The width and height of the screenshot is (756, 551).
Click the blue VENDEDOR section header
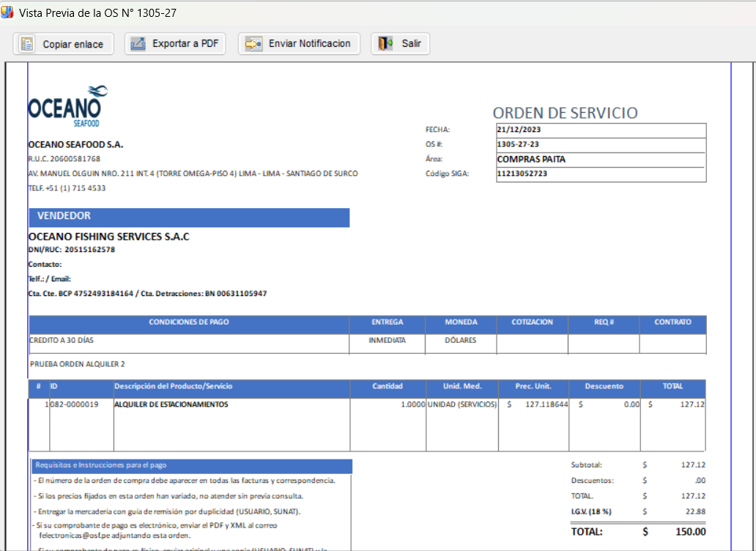coord(188,217)
